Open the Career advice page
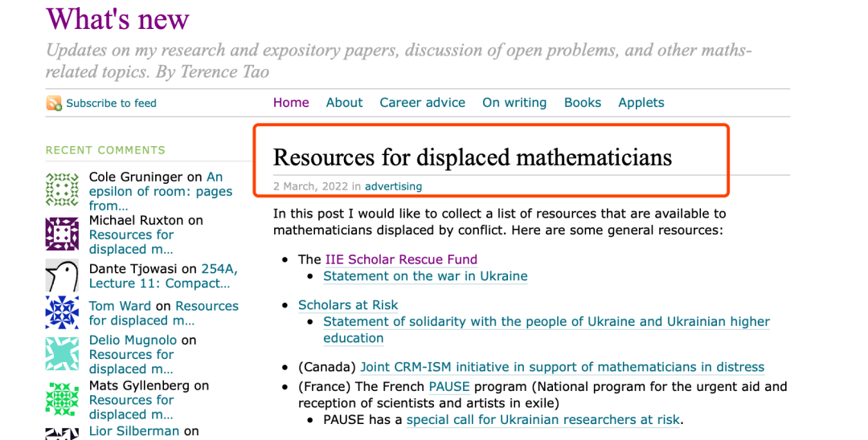 [423, 103]
